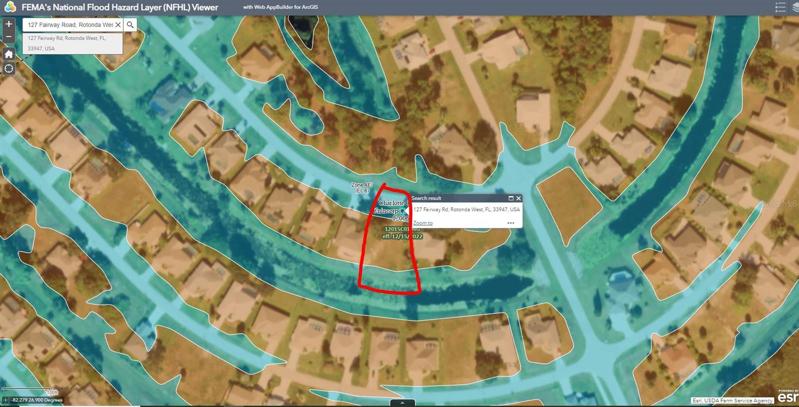Zoom in with the plus button
The height and width of the screenshot is (407, 799).
[x=9, y=24]
